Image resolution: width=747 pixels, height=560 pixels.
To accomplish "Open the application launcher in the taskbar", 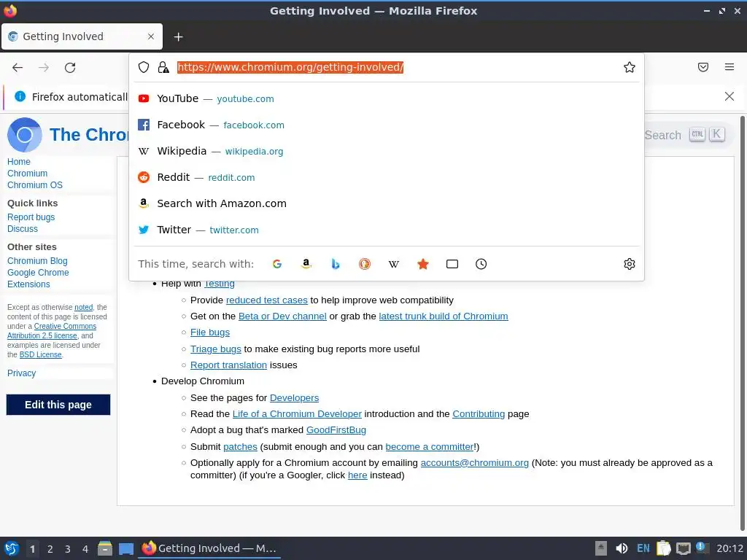I will pos(12,548).
